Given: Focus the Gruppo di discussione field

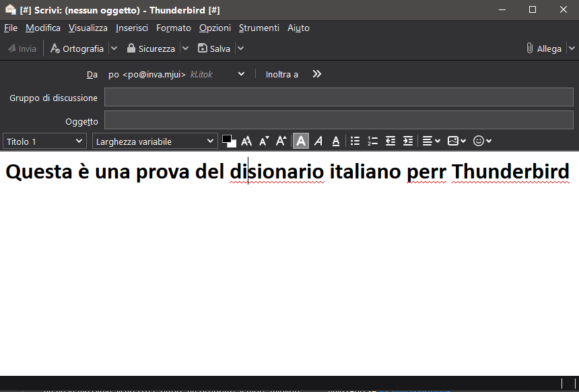Looking at the screenshot, I should pyautogui.click(x=339, y=97).
